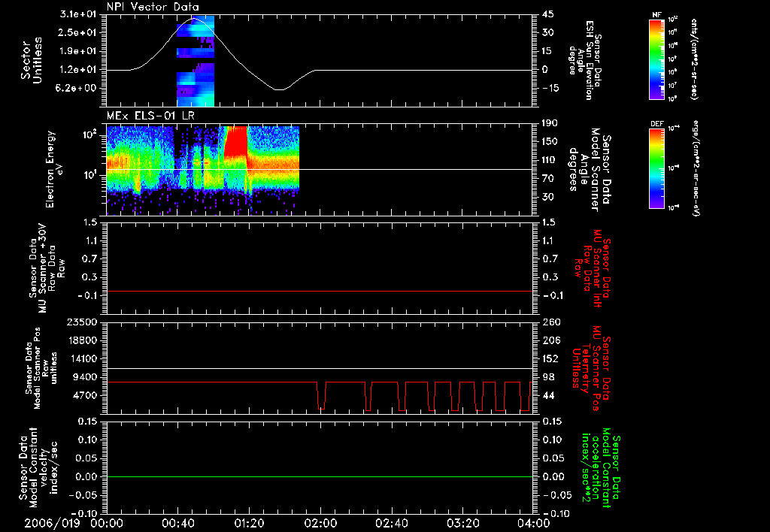The height and width of the screenshot is (532, 770).
Task: Click the '00:00' time axis label
Action: tap(107, 523)
